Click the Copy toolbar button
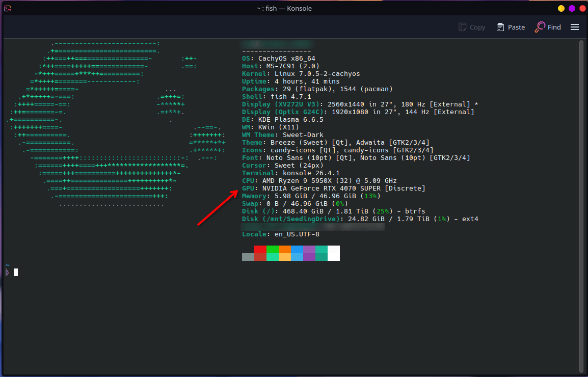This screenshot has height=377, width=588. tap(472, 27)
